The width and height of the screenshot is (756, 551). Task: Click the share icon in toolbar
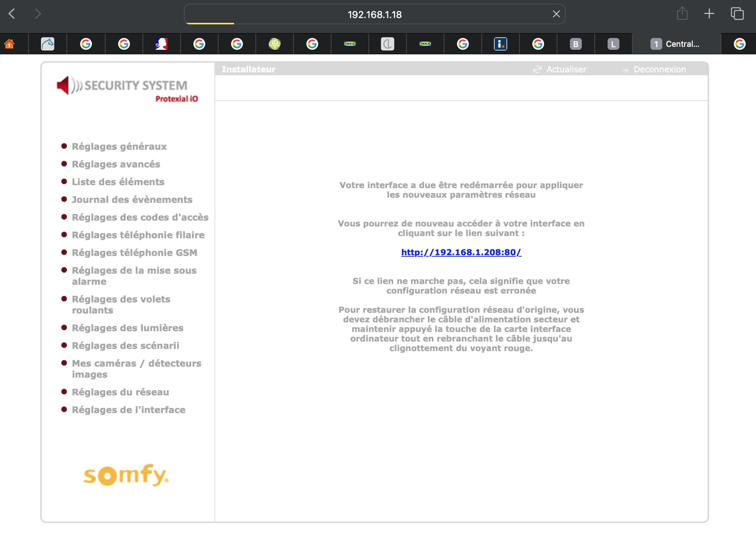(682, 14)
